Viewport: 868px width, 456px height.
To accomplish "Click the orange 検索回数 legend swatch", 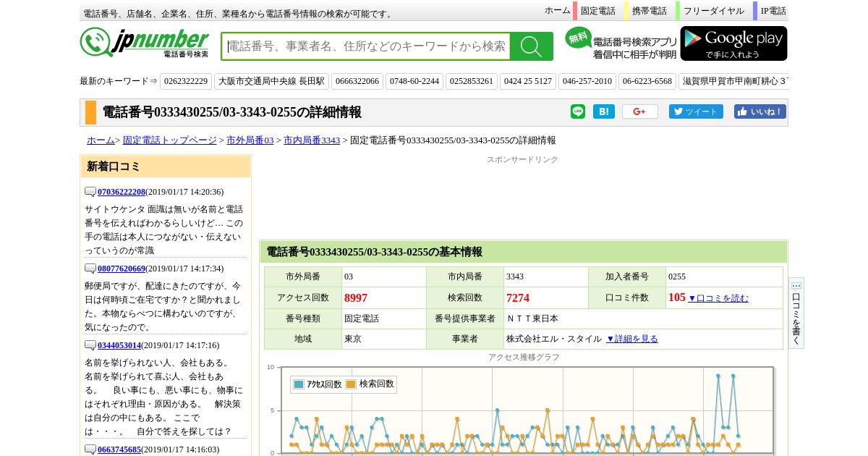I will pos(351,384).
